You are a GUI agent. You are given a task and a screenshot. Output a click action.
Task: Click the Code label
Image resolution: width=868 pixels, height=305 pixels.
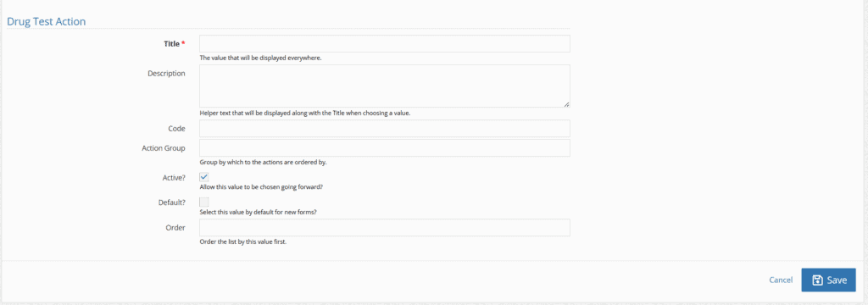click(176, 129)
